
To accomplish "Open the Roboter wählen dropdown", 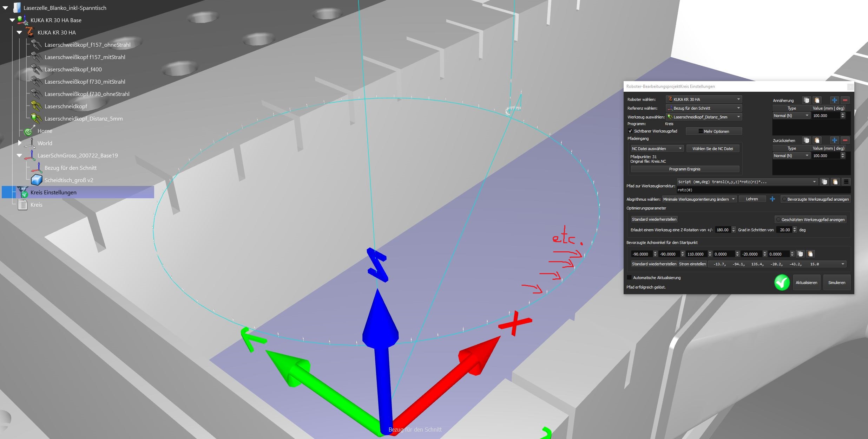I will [x=704, y=99].
